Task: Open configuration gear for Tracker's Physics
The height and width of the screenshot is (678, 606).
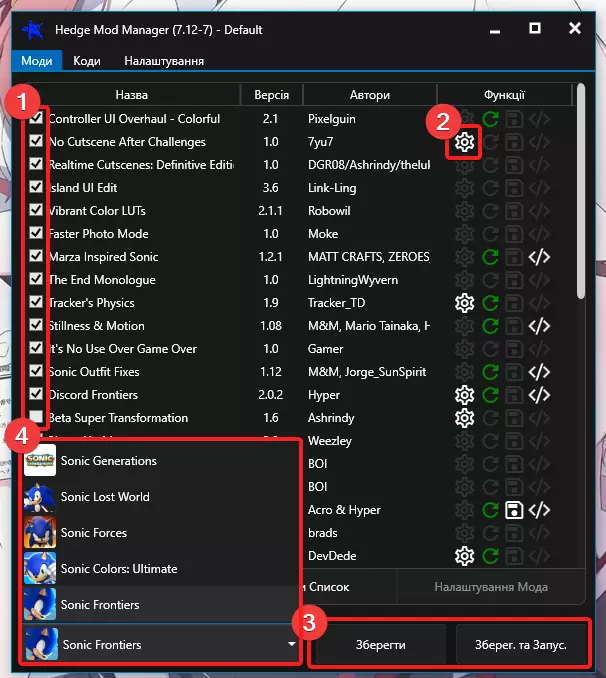Action: [x=464, y=303]
